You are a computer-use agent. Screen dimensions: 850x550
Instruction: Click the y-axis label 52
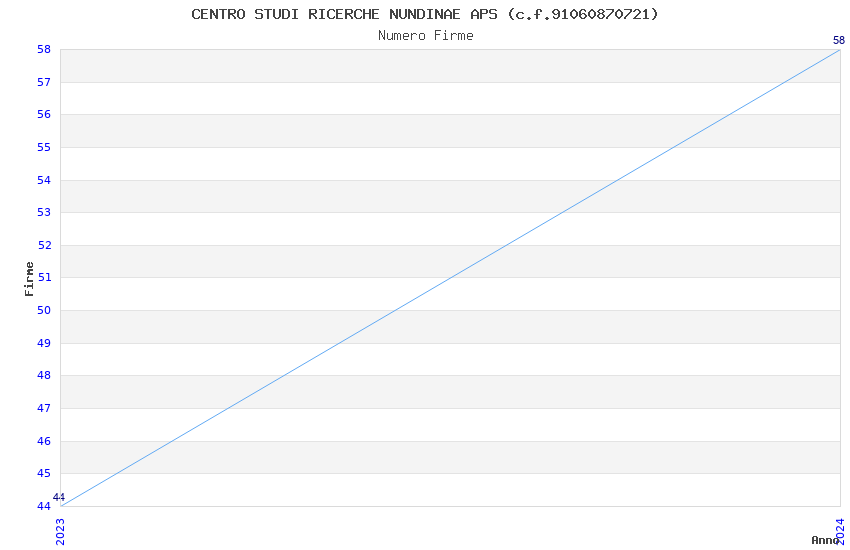coord(44,245)
